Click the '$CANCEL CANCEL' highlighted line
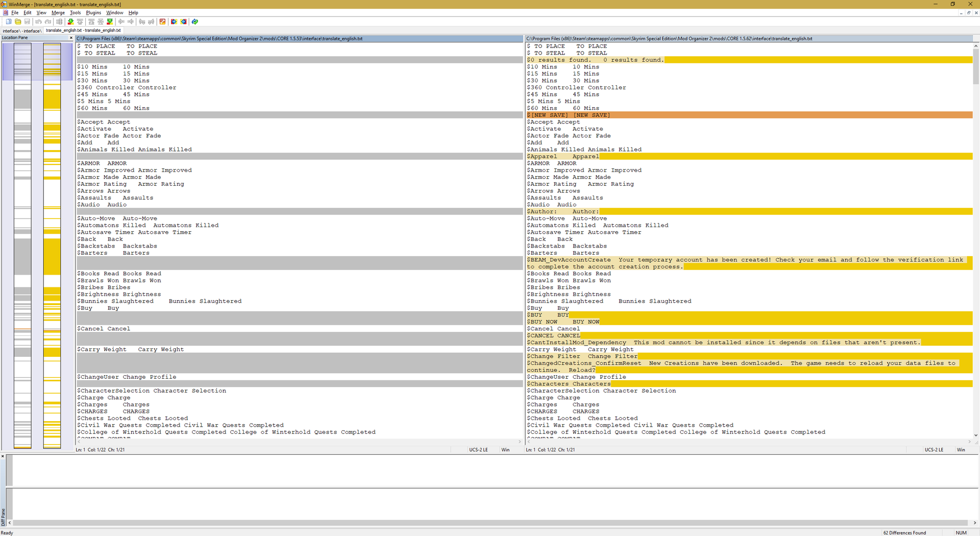The height and width of the screenshot is (536, 980). pyautogui.click(x=749, y=336)
